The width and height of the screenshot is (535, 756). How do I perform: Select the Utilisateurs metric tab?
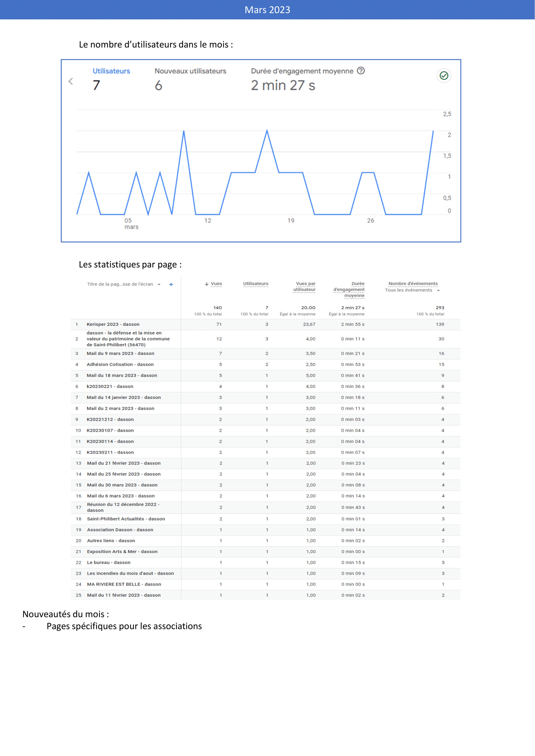(111, 79)
